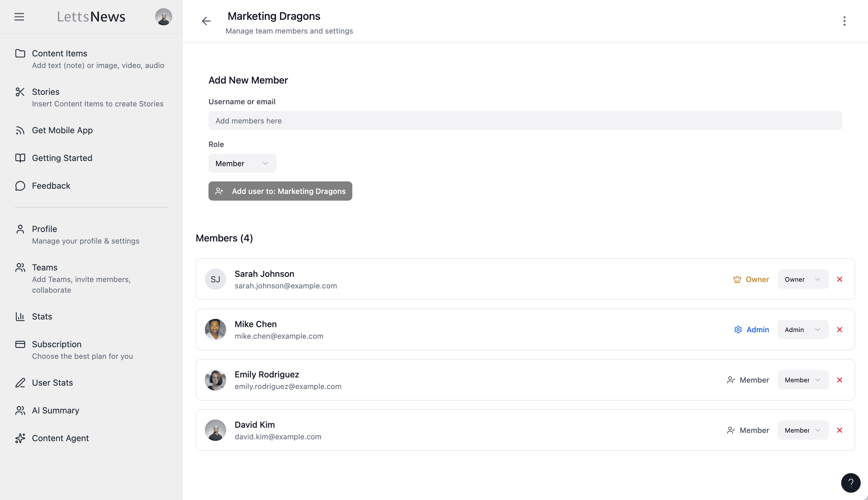Click the user avatar in the header
The width and height of the screenshot is (868, 500).
163,17
